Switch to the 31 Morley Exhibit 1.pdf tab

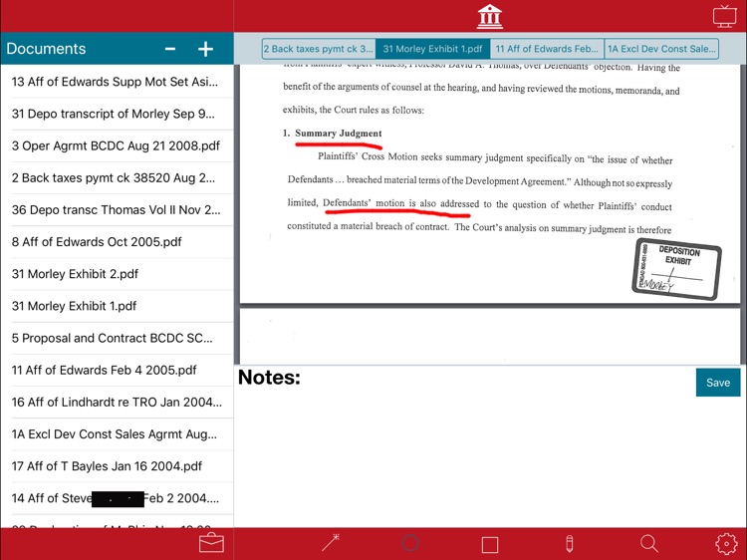[x=432, y=49]
